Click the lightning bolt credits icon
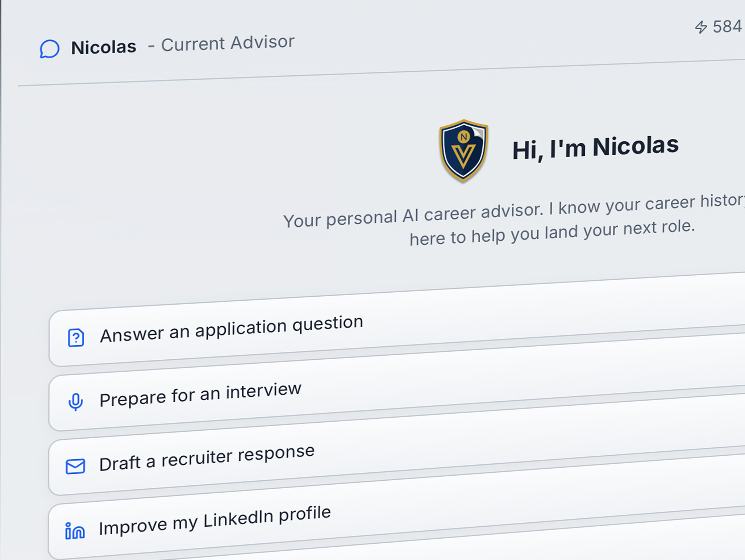Viewport: 745px width, 560px height. pyautogui.click(x=701, y=27)
